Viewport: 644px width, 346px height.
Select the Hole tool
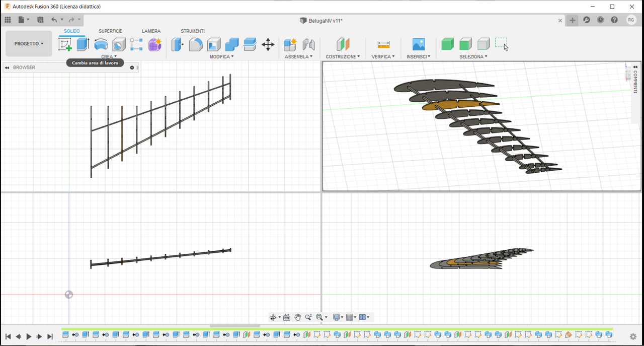tap(119, 44)
